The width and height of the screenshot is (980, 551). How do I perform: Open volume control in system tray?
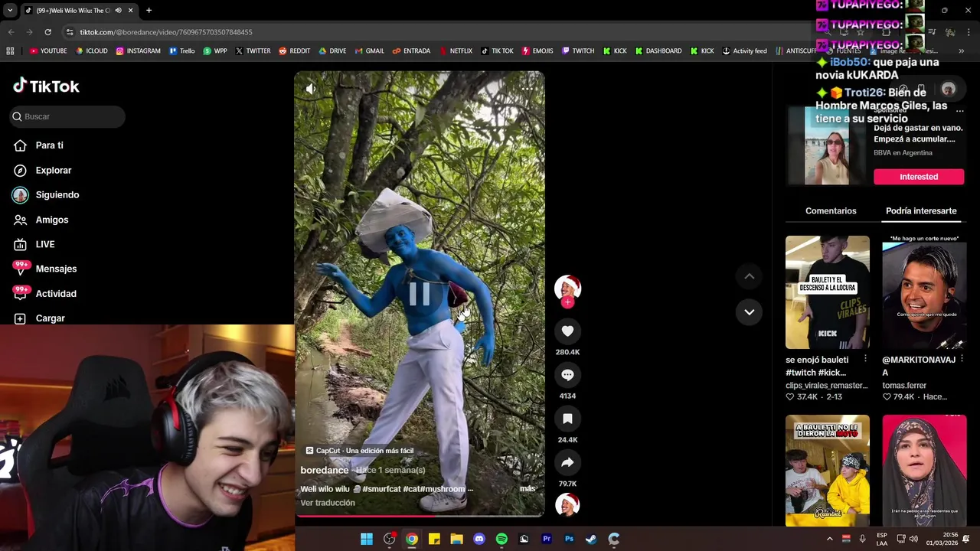tap(913, 539)
